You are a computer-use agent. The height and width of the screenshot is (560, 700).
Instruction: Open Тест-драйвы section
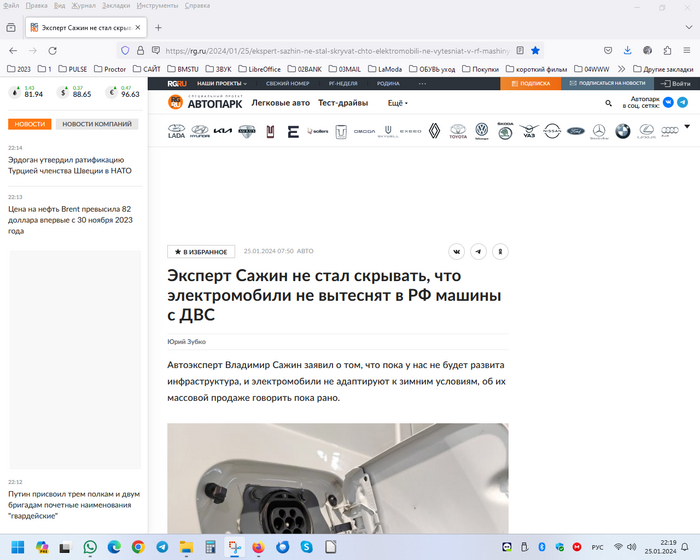(x=343, y=103)
